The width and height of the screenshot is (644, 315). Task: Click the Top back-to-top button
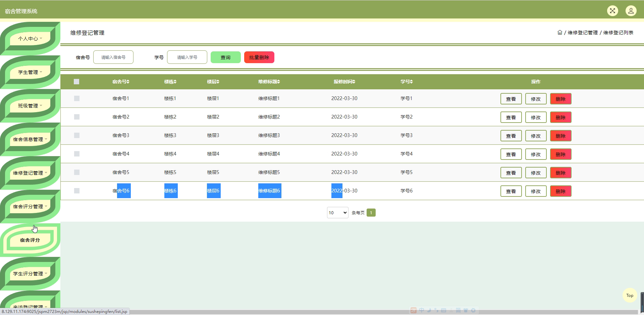pyautogui.click(x=630, y=296)
